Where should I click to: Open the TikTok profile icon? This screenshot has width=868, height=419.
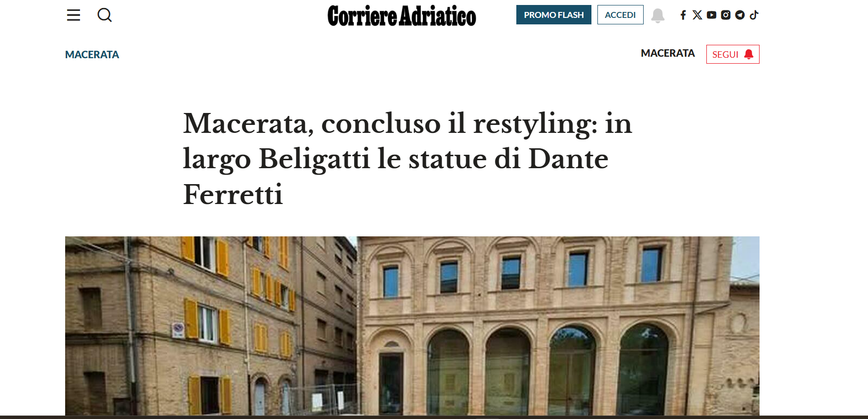tap(754, 15)
